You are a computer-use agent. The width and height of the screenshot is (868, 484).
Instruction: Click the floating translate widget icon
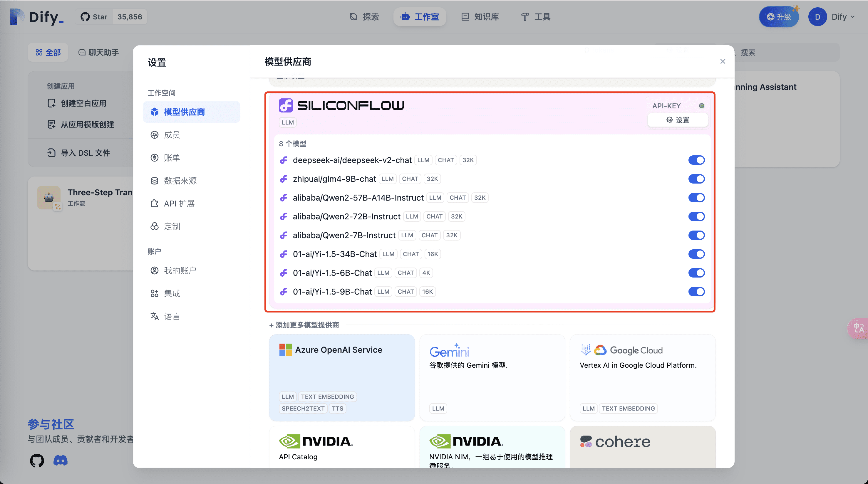[x=858, y=328]
